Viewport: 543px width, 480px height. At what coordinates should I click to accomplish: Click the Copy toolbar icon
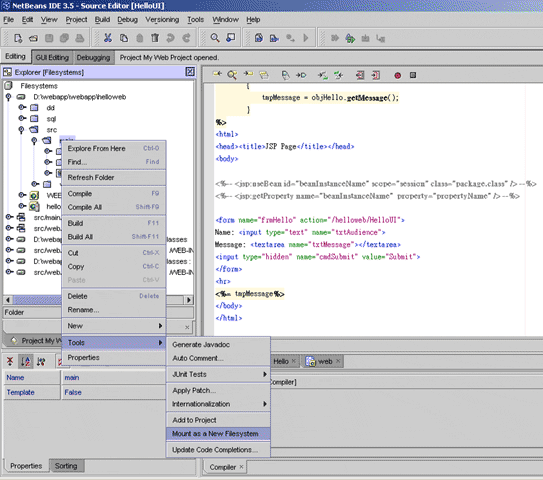click(124, 38)
